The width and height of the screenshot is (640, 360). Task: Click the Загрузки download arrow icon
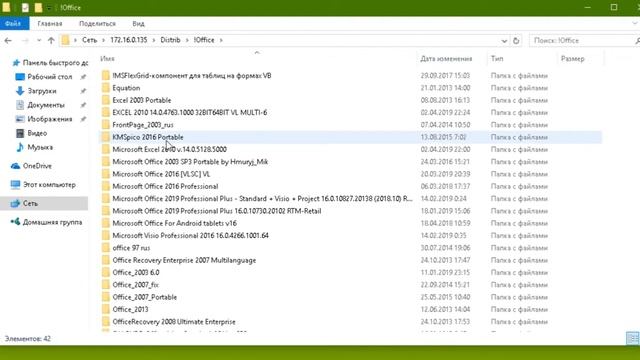20,91
